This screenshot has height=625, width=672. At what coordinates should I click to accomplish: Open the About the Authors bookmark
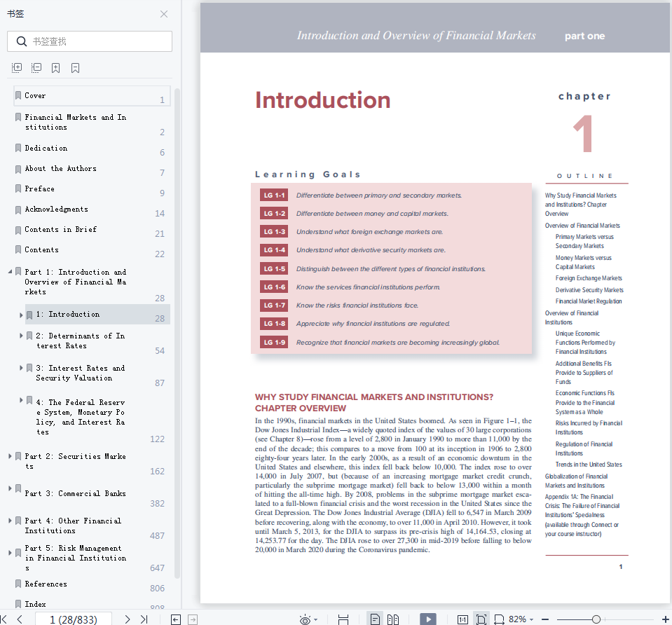[60, 168]
